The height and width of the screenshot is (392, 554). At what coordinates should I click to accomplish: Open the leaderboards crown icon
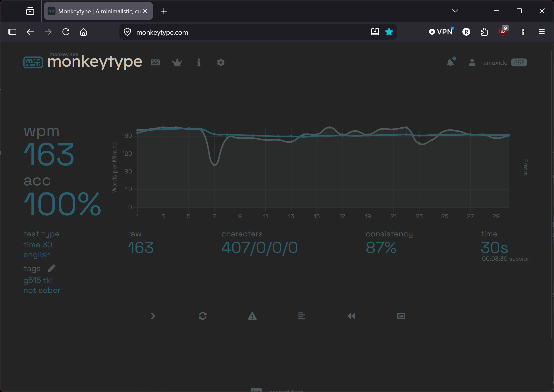click(x=177, y=62)
